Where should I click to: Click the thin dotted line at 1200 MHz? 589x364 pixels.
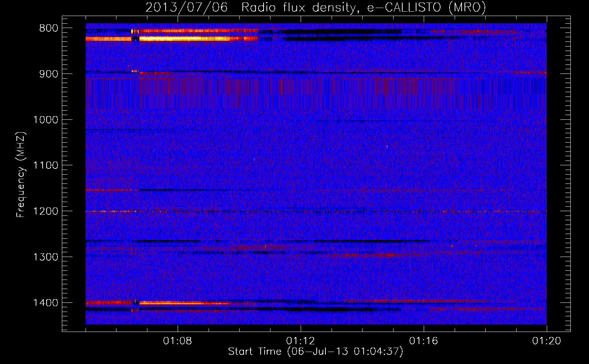point(316,211)
